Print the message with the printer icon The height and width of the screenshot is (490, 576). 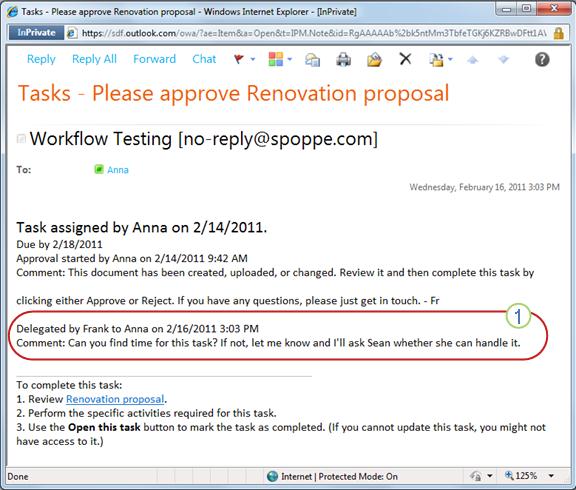tap(343, 60)
